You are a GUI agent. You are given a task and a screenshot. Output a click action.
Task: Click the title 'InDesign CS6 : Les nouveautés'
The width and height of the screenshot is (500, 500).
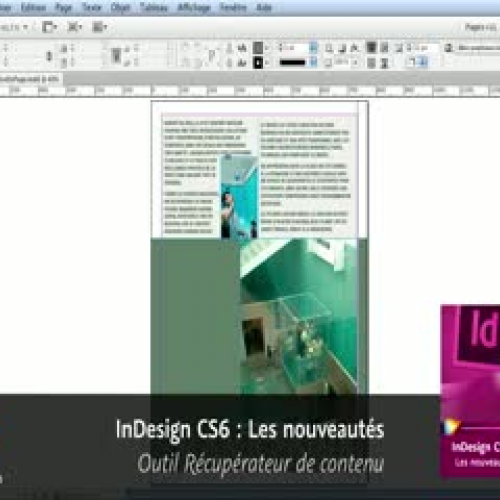point(250,429)
